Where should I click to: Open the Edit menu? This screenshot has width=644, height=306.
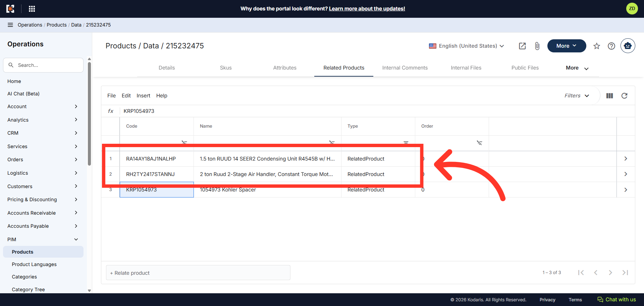tap(126, 96)
